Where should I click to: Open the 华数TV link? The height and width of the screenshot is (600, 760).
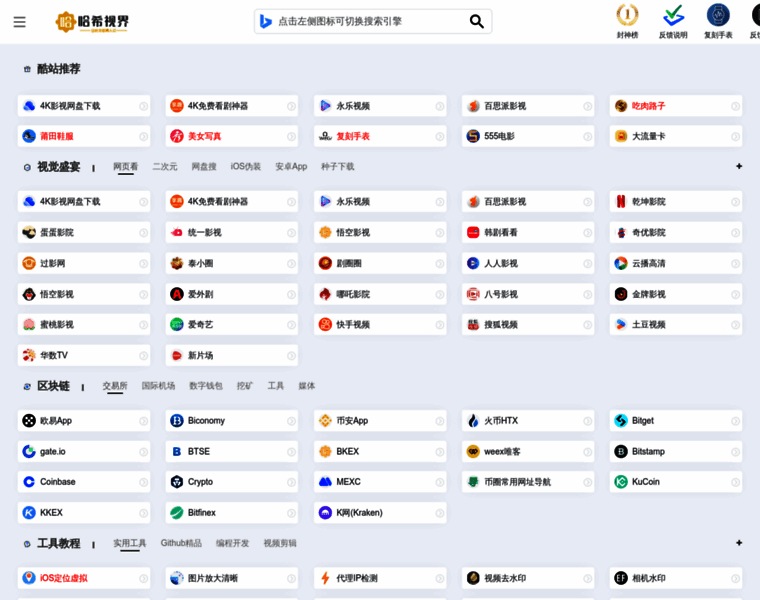click(84, 355)
